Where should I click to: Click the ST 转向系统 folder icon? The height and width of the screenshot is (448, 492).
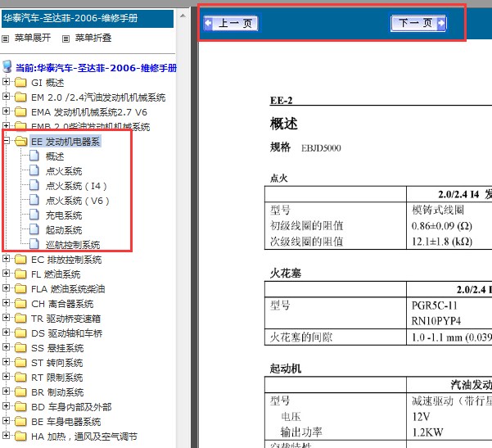point(20,362)
